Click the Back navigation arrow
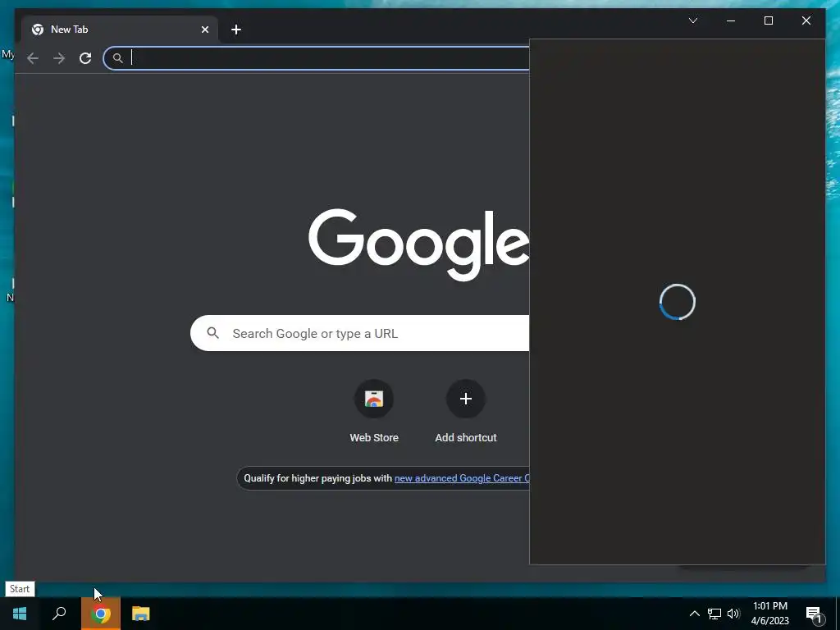This screenshot has height=630, width=840. tap(33, 58)
